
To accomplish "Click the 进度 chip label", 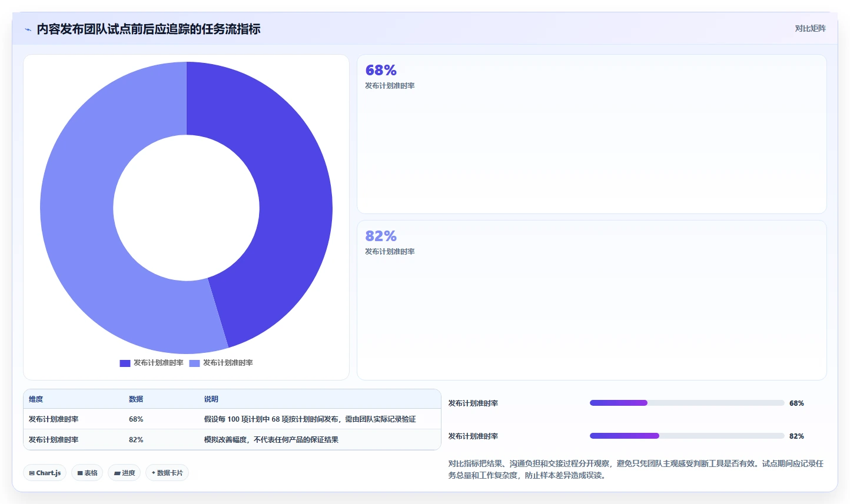I will tap(128, 473).
